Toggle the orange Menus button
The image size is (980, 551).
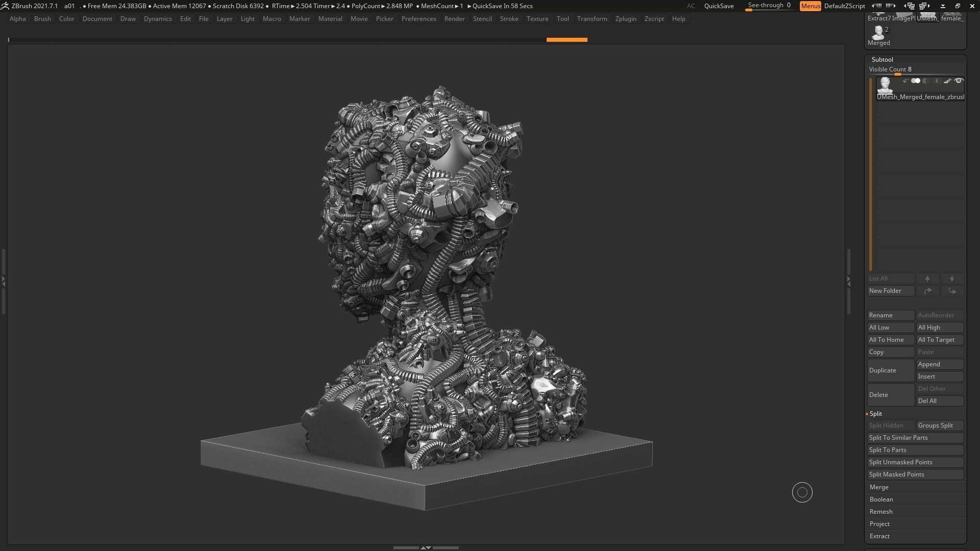pos(810,6)
